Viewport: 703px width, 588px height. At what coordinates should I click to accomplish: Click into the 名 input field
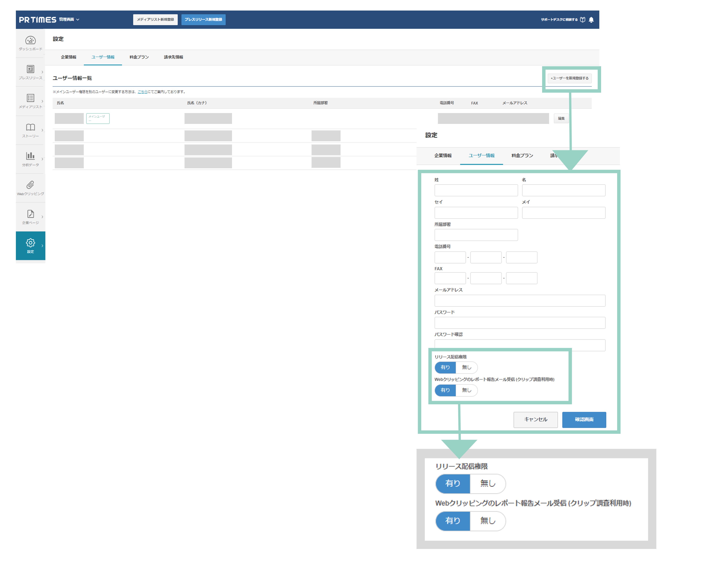coord(564,190)
